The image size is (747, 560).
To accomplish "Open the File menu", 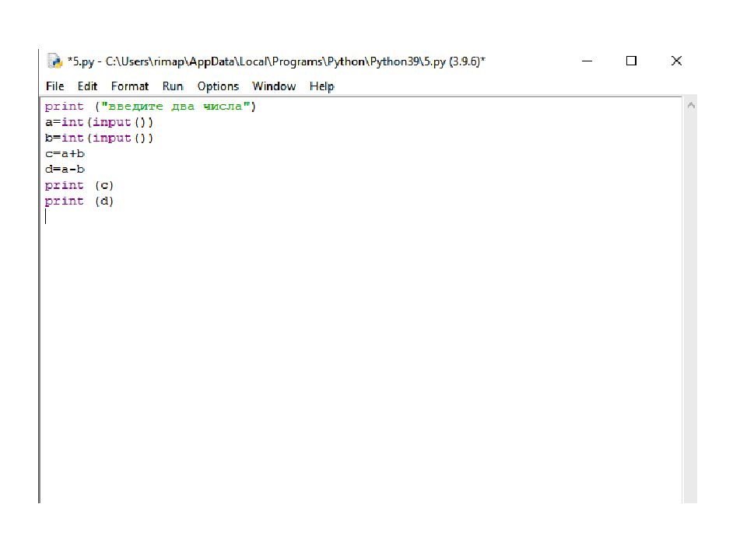I will tap(54, 86).
